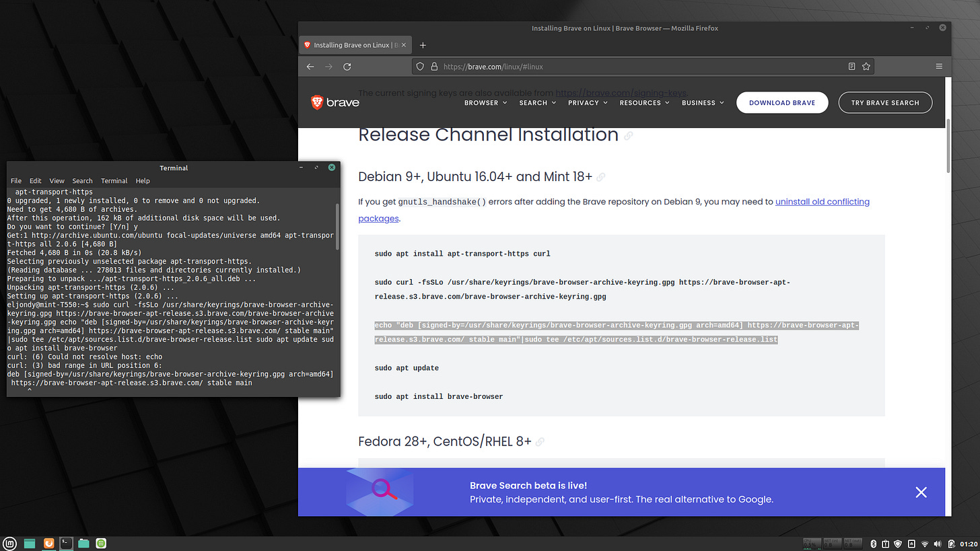980x551 pixels.
Task: Go back in Firefox
Action: pyautogui.click(x=310, y=67)
